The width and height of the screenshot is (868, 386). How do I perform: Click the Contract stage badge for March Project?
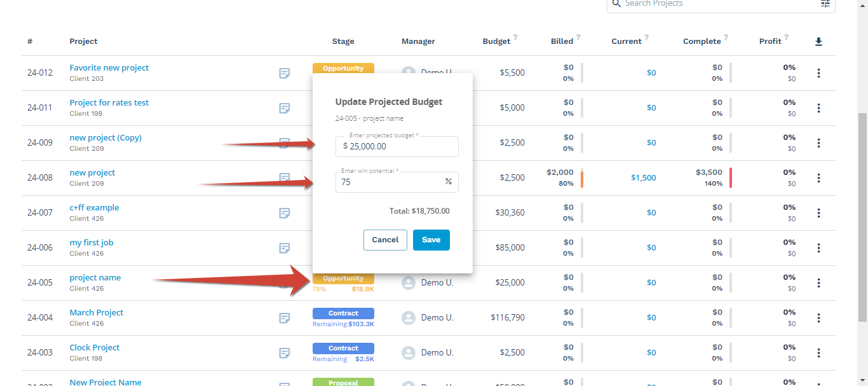point(343,313)
